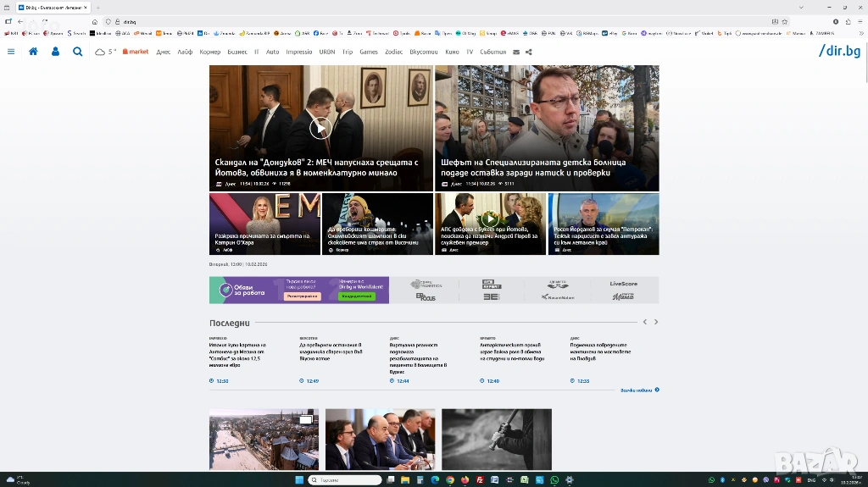Click the magnifier search icon in the site header

point(77,52)
